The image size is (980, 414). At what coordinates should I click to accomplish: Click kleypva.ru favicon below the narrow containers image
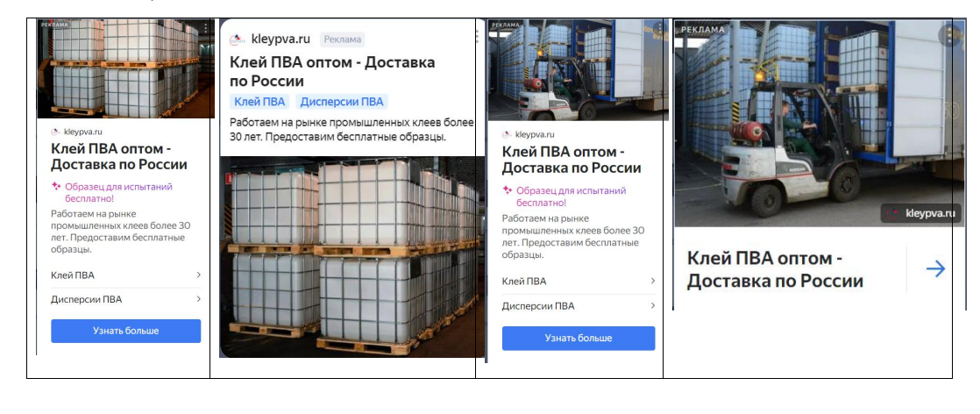tap(55, 132)
